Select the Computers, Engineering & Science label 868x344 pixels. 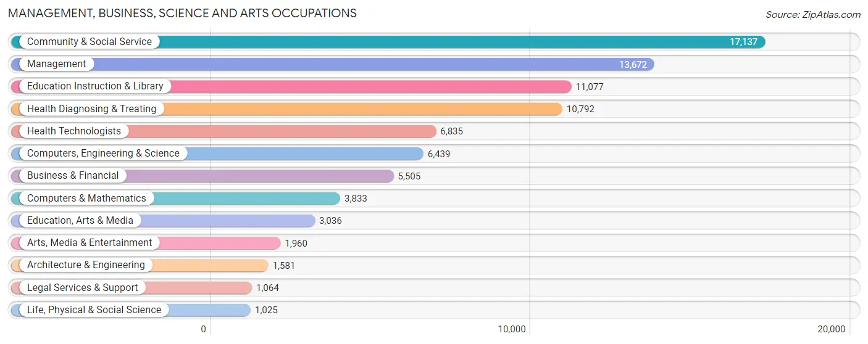point(103,154)
